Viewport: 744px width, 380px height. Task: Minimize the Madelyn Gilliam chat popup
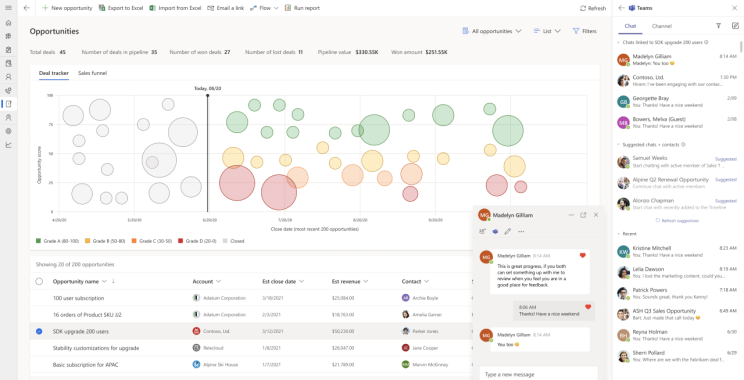pos(571,215)
